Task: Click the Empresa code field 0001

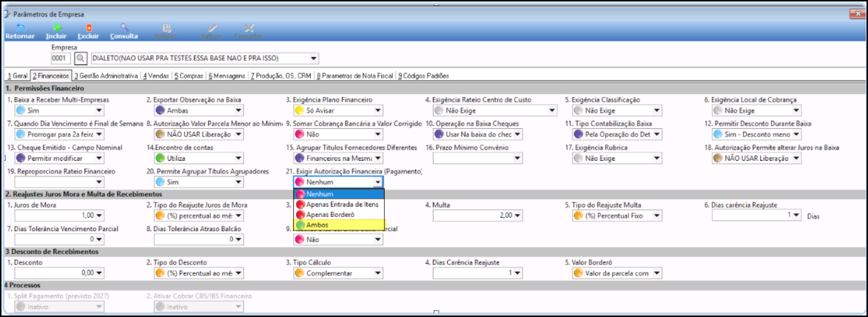Action: click(61, 59)
